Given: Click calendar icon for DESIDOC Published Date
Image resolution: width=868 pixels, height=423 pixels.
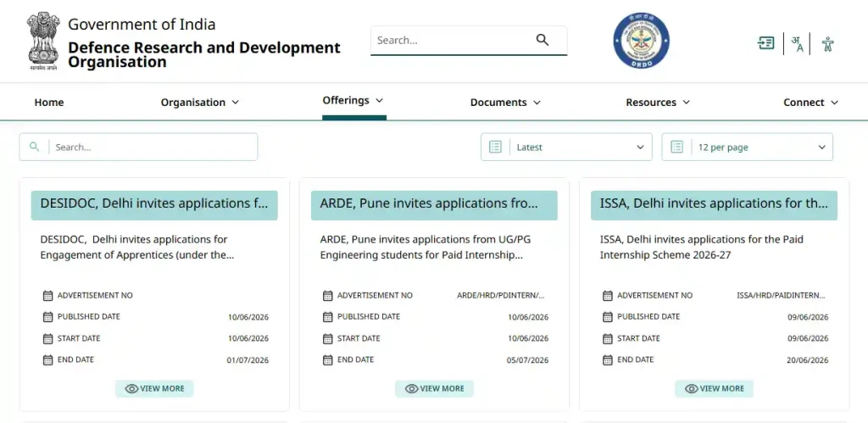Looking at the screenshot, I should click(47, 317).
